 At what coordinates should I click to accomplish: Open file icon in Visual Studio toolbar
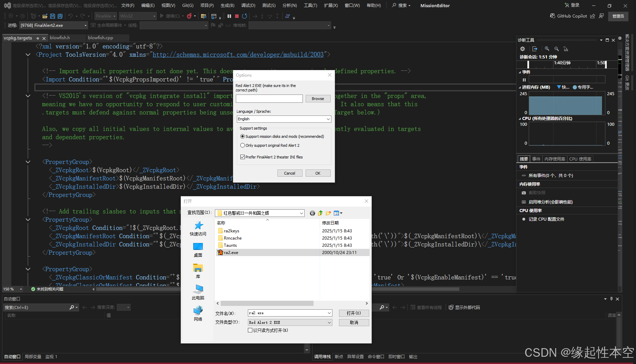pos(45,16)
